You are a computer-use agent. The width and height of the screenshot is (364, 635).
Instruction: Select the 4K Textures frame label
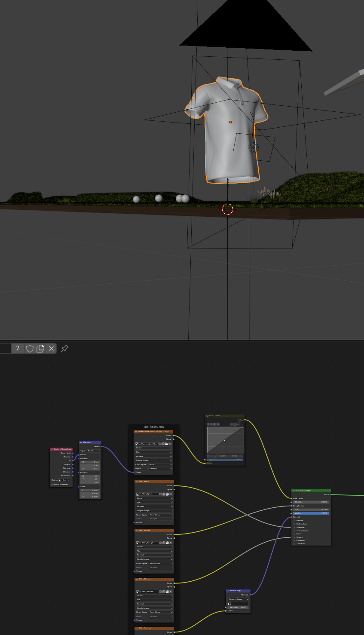[x=153, y=426]
